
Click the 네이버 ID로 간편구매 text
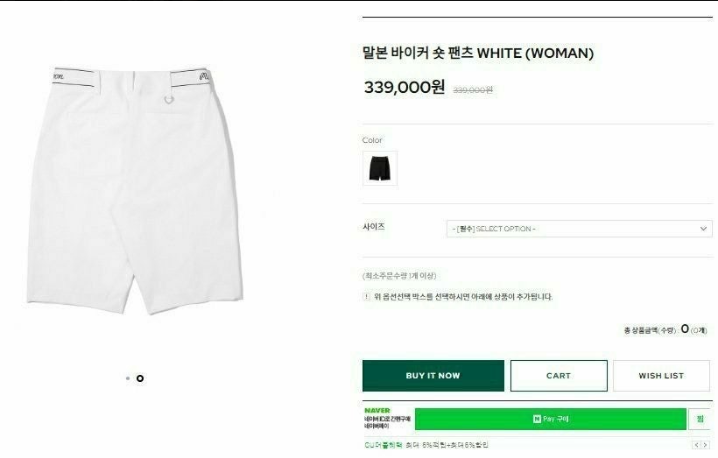pos(387,419)
